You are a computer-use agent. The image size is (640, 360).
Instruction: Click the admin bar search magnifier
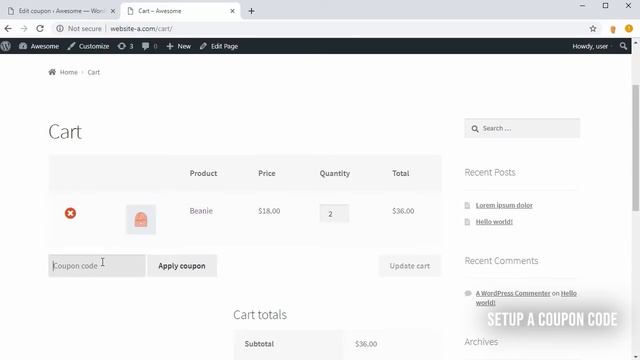[x=623, y=46]
